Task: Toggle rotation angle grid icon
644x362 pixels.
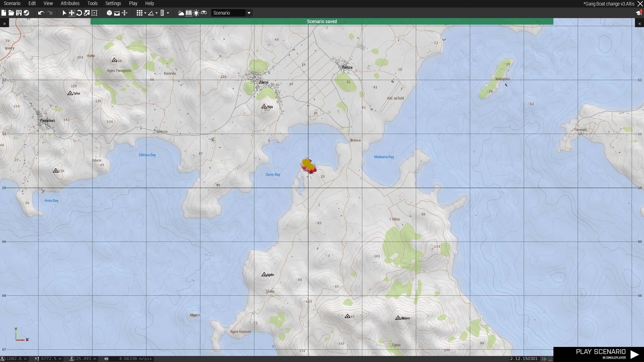Action: tap(151, 13)
